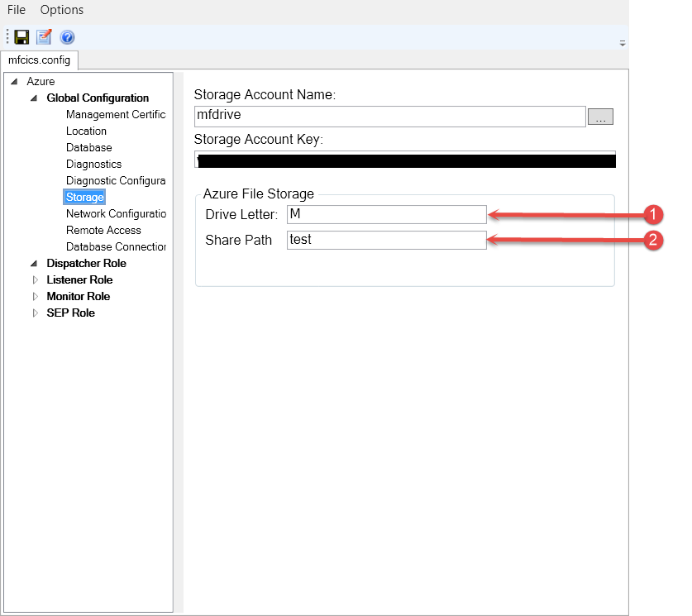This screenshot has width=692, height=616.
Task: Open the Options menu
Action: tap(62, 10)
